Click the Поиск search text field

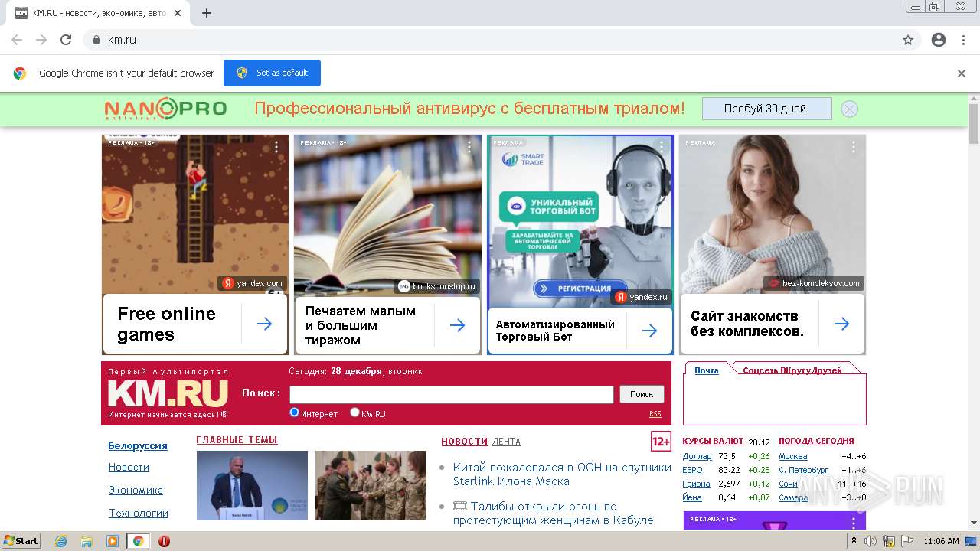click(452, 394)
